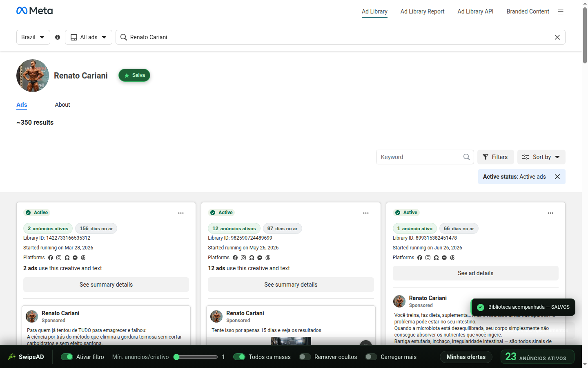The height and width of the screenshot is (368, 588).
Task: Click Facebook platform icon on 66 dias card
Action: 420,258
